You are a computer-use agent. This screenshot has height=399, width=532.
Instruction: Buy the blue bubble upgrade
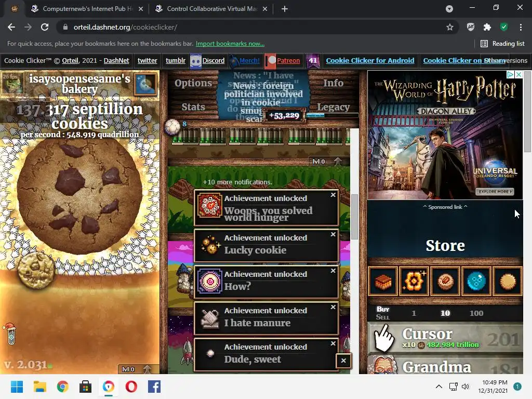tap(476, 281)
